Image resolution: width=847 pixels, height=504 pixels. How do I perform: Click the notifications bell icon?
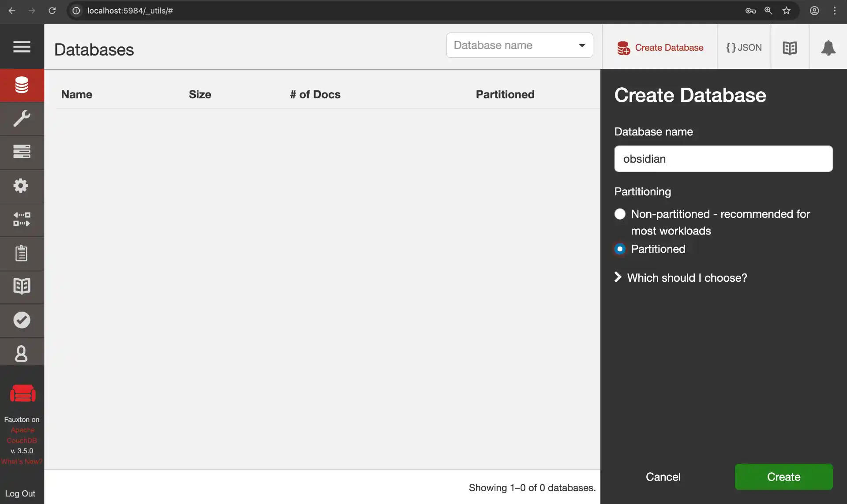pos(828,48)
